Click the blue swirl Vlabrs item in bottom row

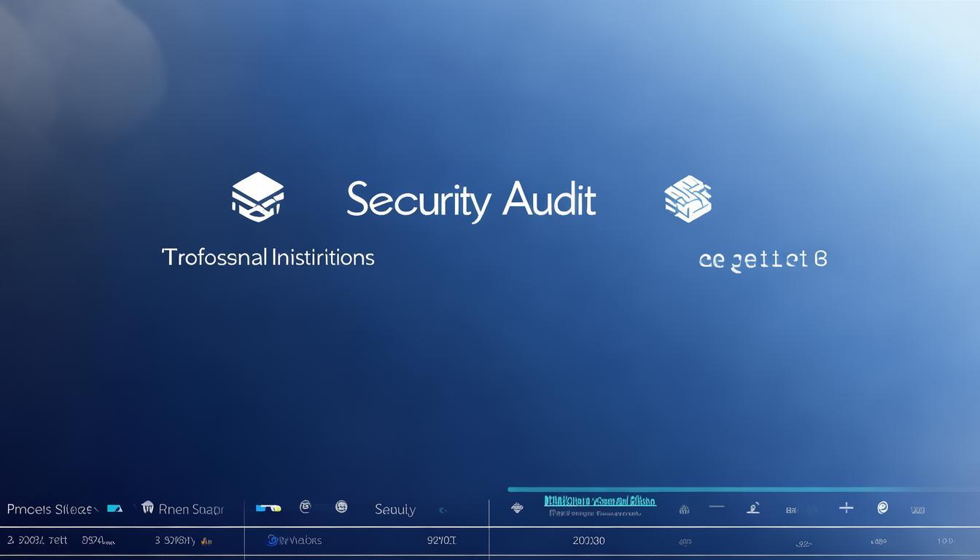pos(295,540)
